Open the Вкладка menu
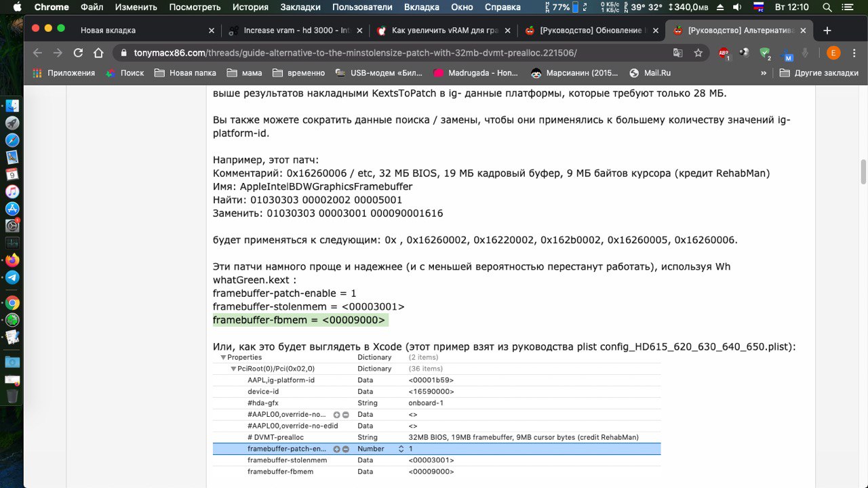 tap(422, 7)
